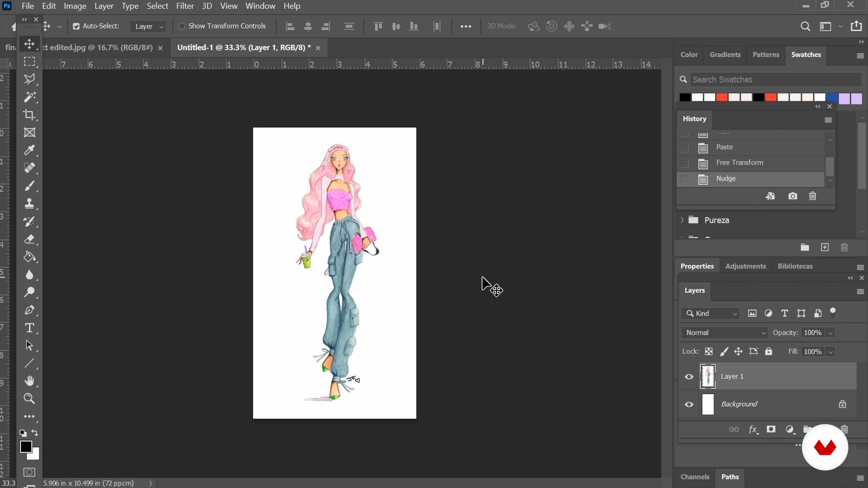Select the Frame tool
This screenshot has width=868, height=488.
(x=29, y=132)
